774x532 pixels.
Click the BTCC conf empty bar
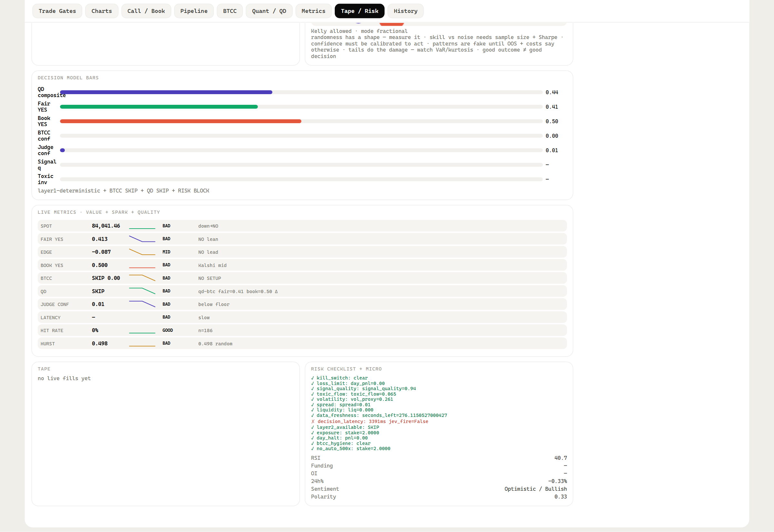(x=301, y=136)
